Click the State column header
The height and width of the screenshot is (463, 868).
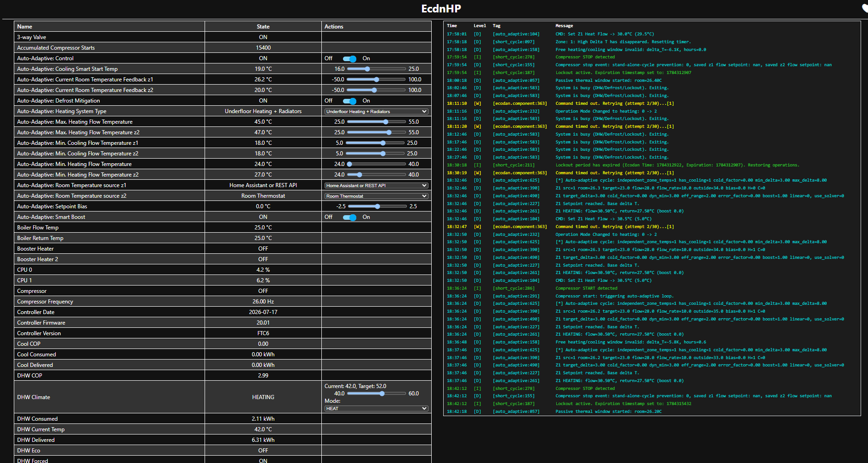pyautogui.click(x=263, y=27)
